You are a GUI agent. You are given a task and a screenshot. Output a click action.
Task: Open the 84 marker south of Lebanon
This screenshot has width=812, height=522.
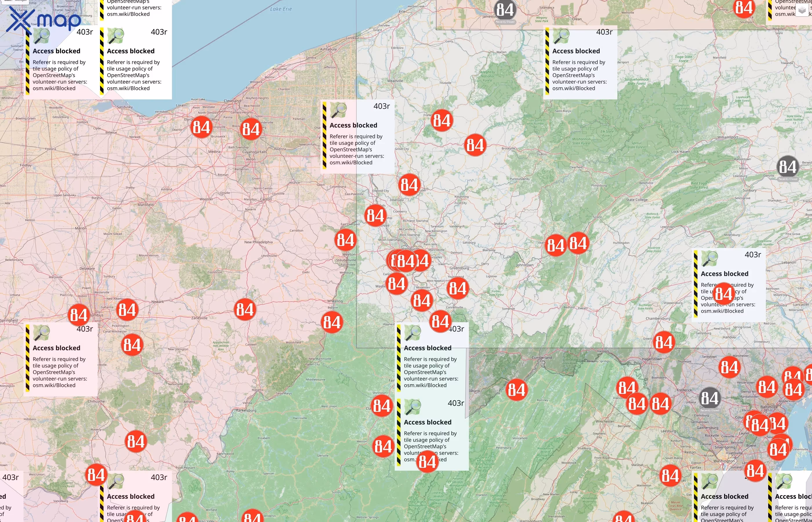[724, 294]
